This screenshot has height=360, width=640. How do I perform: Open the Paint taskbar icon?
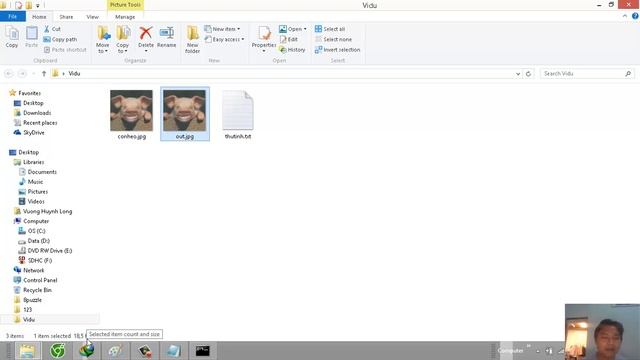click(116, 351)
